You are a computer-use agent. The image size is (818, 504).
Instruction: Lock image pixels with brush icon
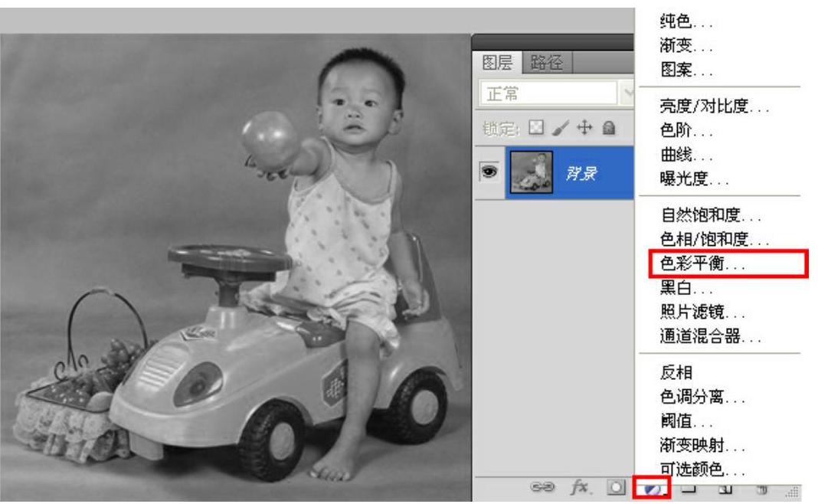[561, 127]
